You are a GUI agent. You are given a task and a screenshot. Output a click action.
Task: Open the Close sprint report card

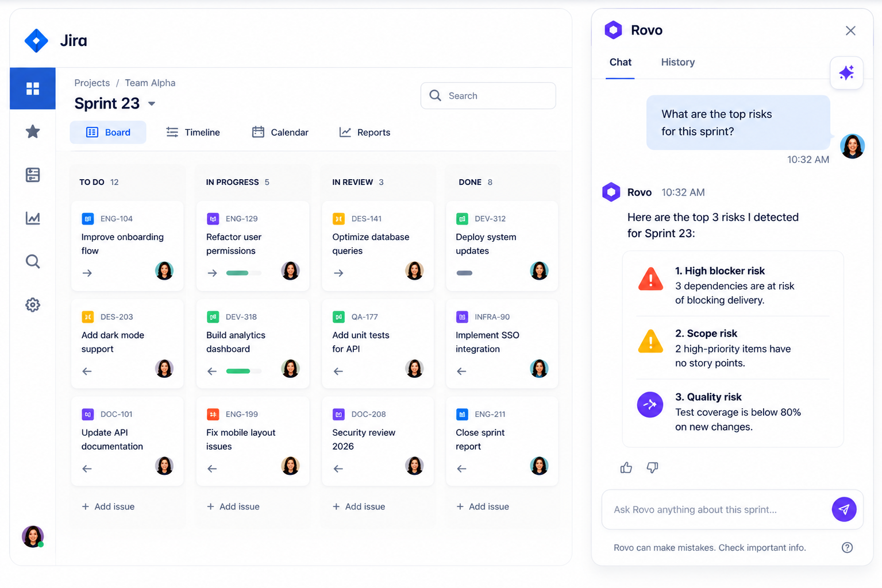point(502,442)
